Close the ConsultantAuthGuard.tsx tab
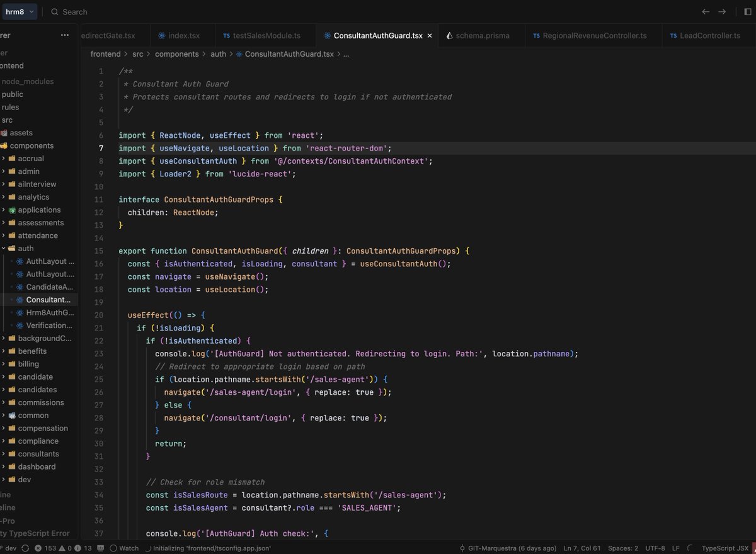 [430, 36]
